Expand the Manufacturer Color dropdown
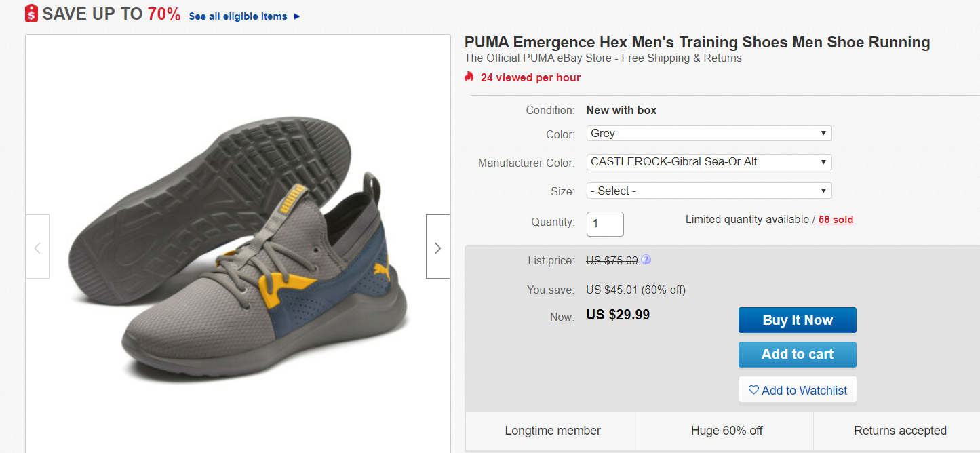This screenshot has height=453, width=980. (x=709, y=162)
